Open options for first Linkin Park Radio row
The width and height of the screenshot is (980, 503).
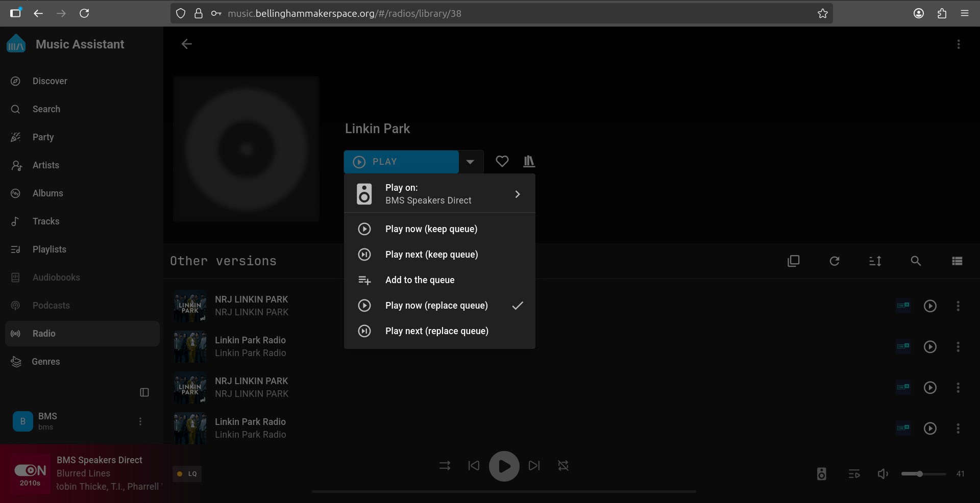coord(958,346)
